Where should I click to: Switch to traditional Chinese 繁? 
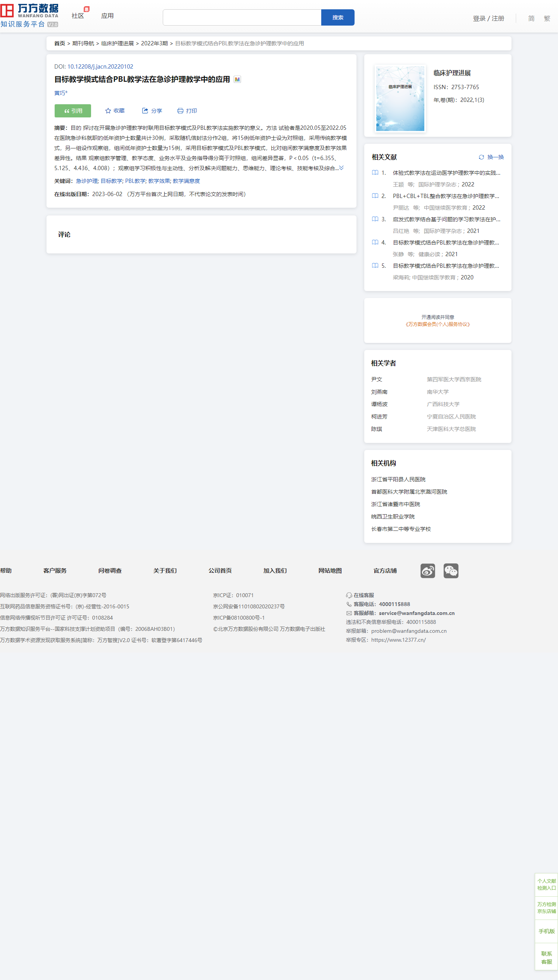(547, 19)
